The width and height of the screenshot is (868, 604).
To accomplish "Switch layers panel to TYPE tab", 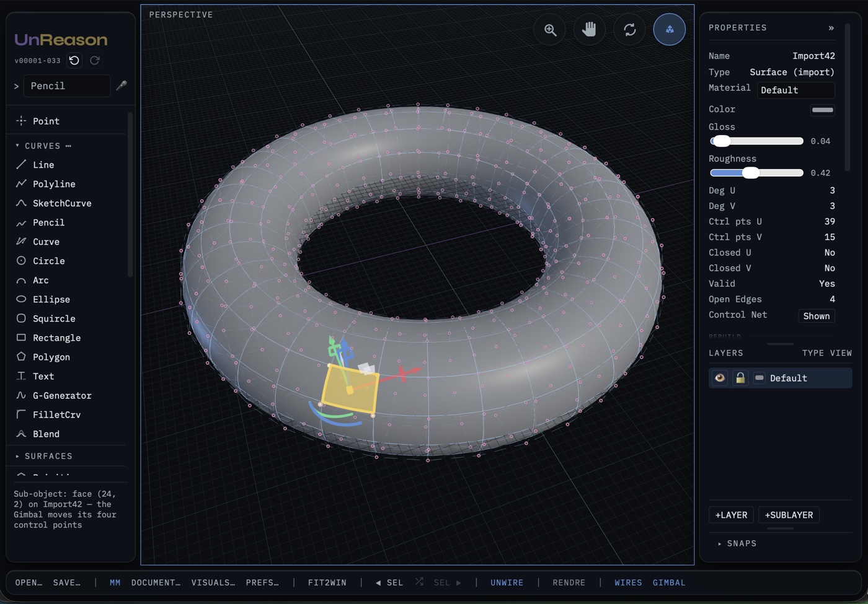I will tap(813, 352).
